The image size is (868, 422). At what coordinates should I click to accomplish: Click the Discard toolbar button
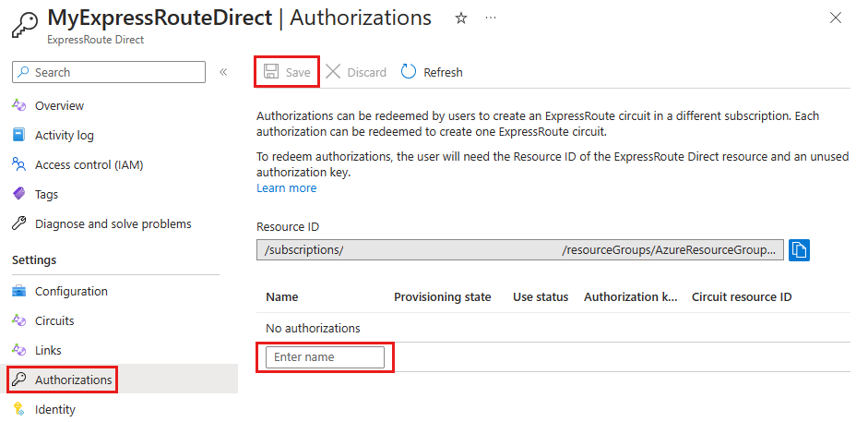(356, 72)
